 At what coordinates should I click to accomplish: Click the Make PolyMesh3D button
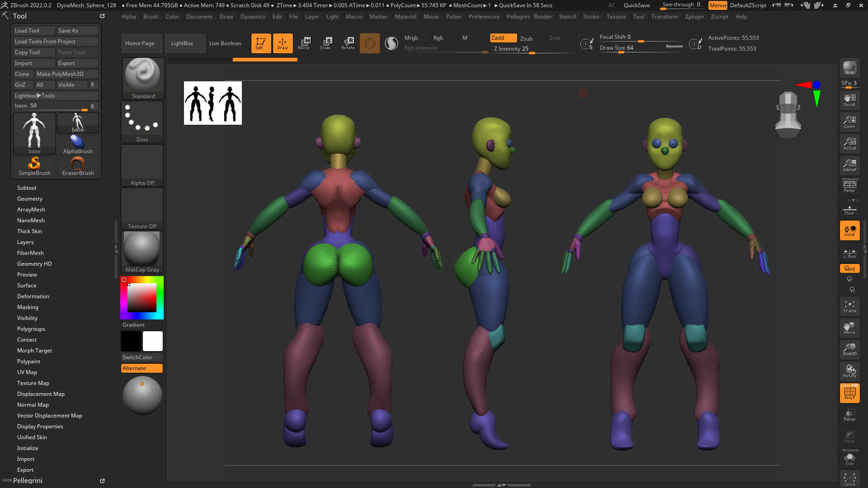click(66, 74)
